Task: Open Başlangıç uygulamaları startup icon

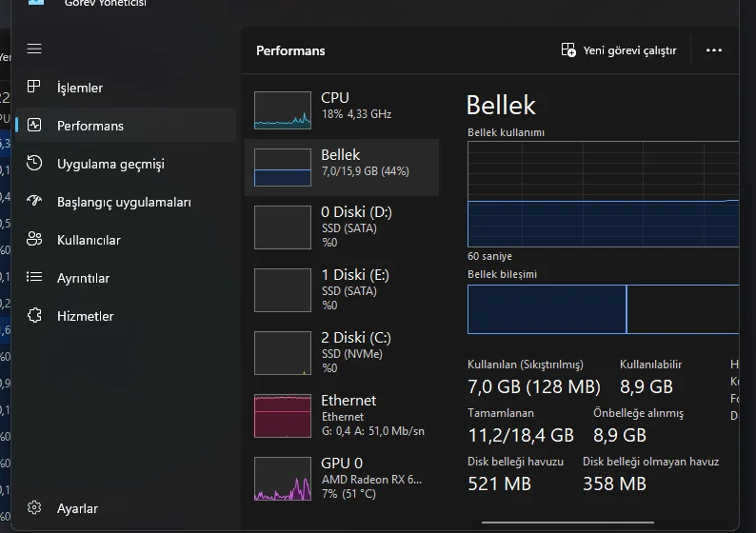Action: click(x=34, y=202)
